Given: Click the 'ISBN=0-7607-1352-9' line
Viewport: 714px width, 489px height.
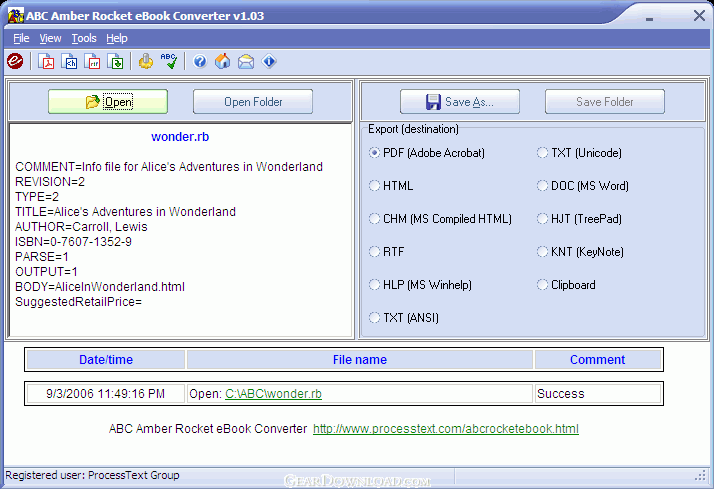Looking at the screenshot, I should pyautogui.click(x=73, y=242).
